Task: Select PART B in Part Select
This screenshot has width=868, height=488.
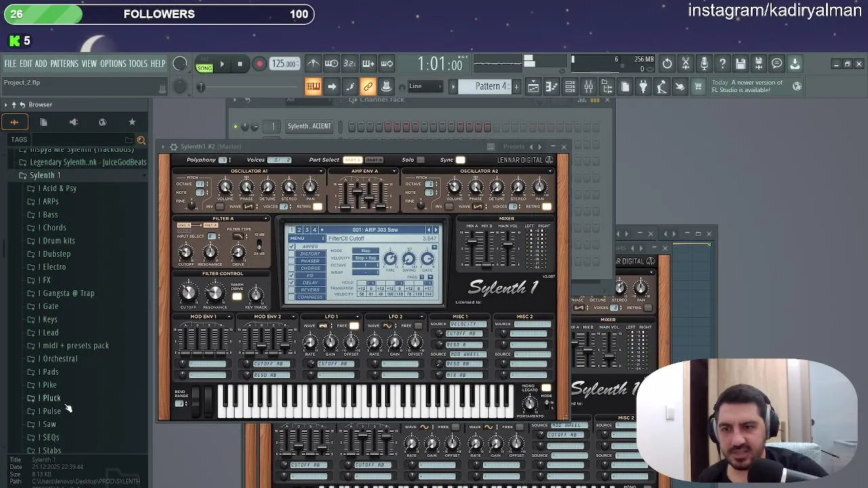Action: tap(374, 160)
